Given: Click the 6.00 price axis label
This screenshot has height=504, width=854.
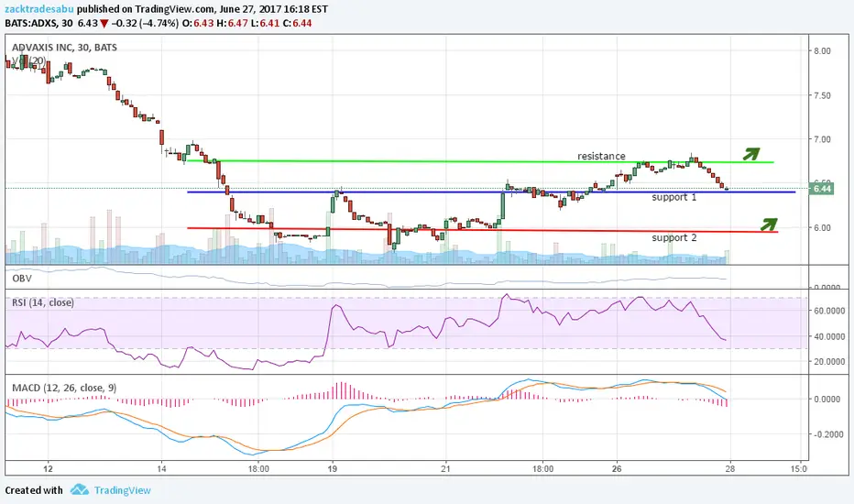Looking at the screenshot, I should [822, 228].
